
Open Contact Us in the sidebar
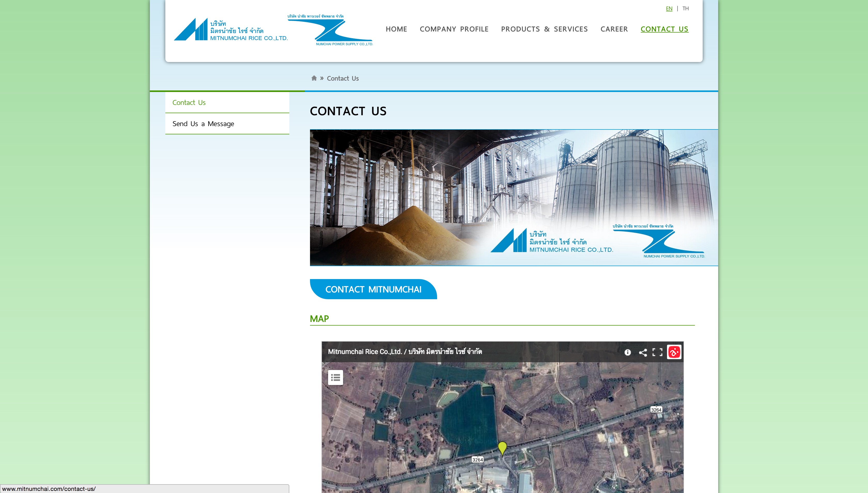227,103
